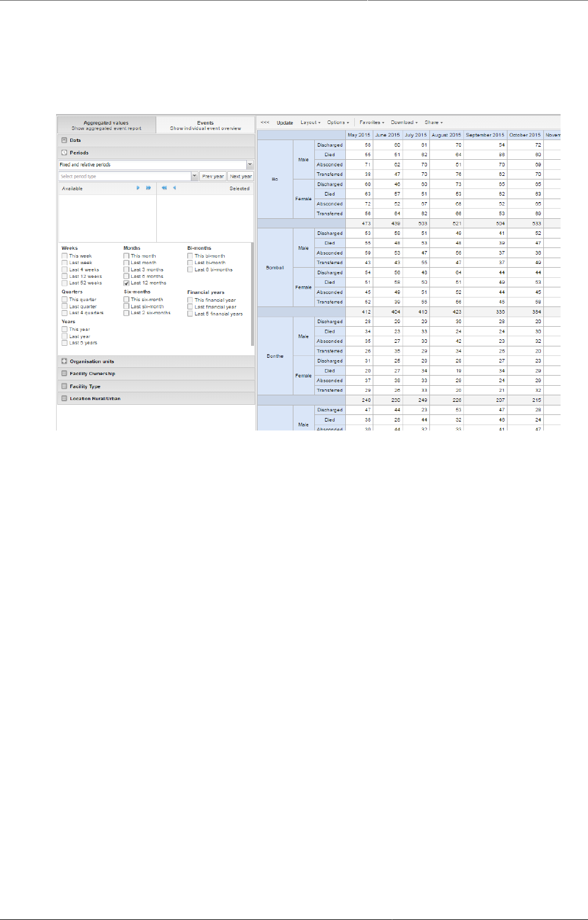
Task: Click the single left arrow deselect icon
Action: [x=174, y=188]
